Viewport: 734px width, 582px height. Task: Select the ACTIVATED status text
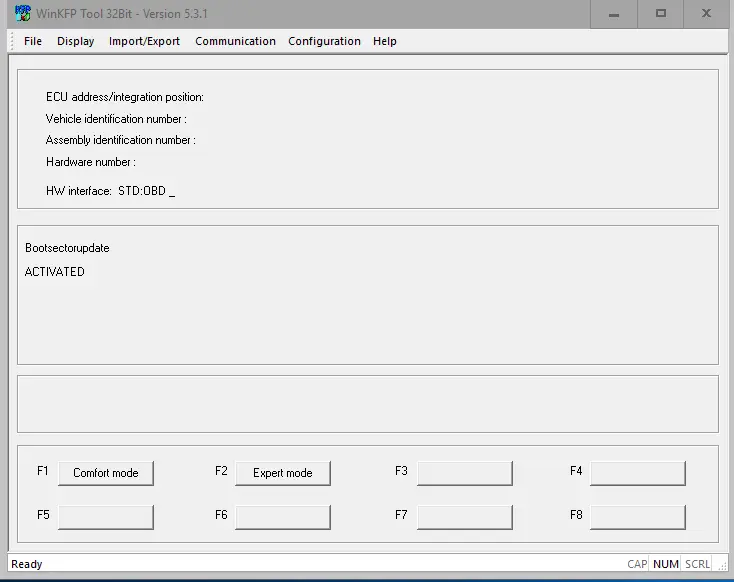[x=54, y=272]
